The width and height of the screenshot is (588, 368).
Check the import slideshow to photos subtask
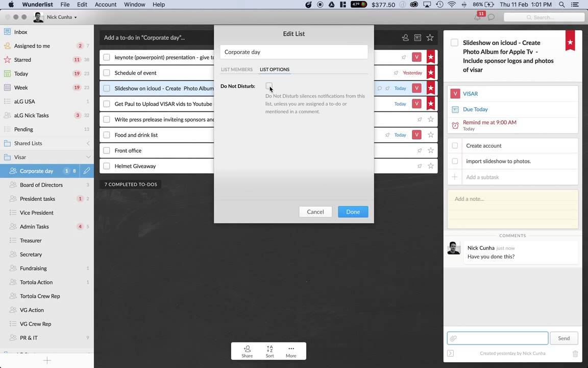455,161
